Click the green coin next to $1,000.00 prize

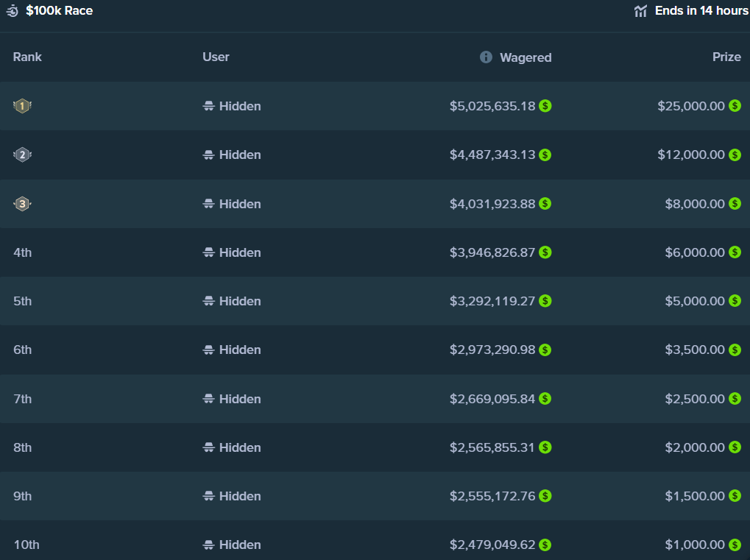coord(735,545)
